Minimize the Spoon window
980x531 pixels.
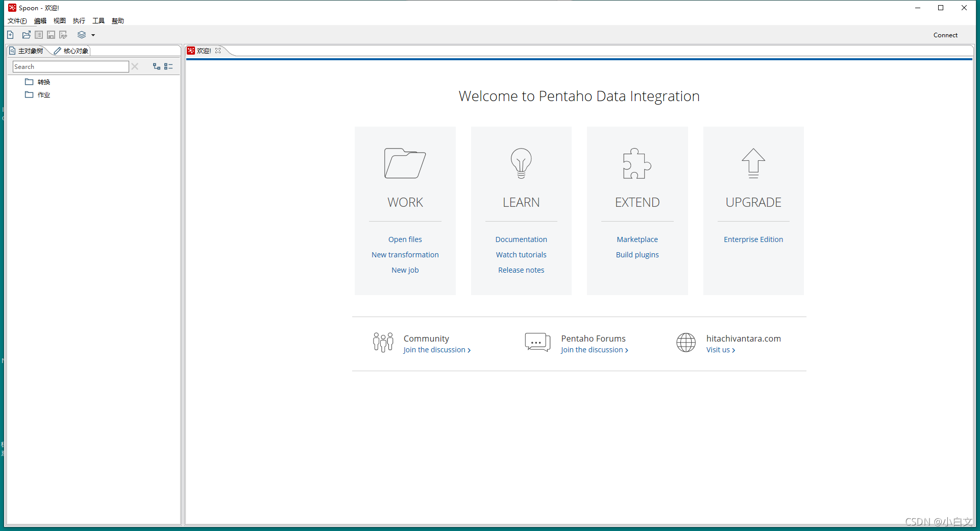[918, 8]
